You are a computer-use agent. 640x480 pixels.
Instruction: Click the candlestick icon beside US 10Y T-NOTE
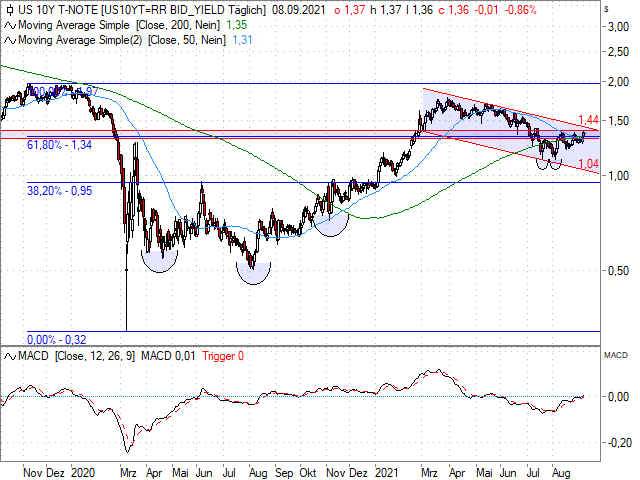pyautogui.click(x=9, y=9)
